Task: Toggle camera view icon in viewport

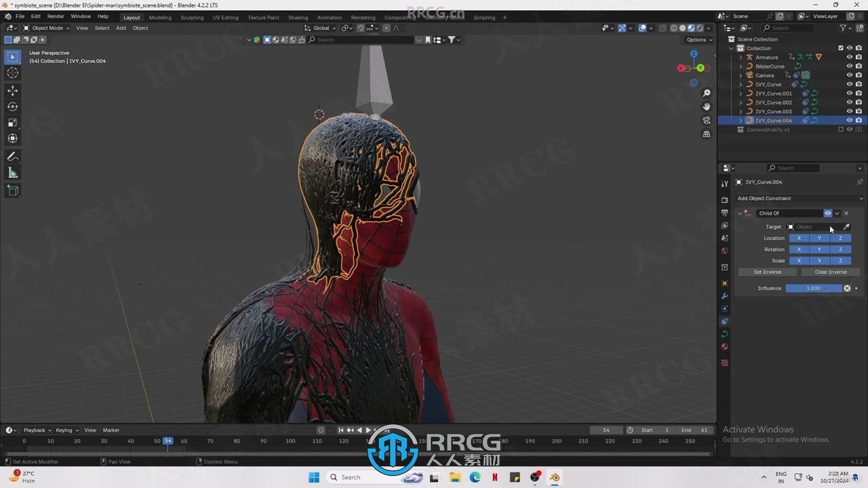Action: (x=707, y=120)
